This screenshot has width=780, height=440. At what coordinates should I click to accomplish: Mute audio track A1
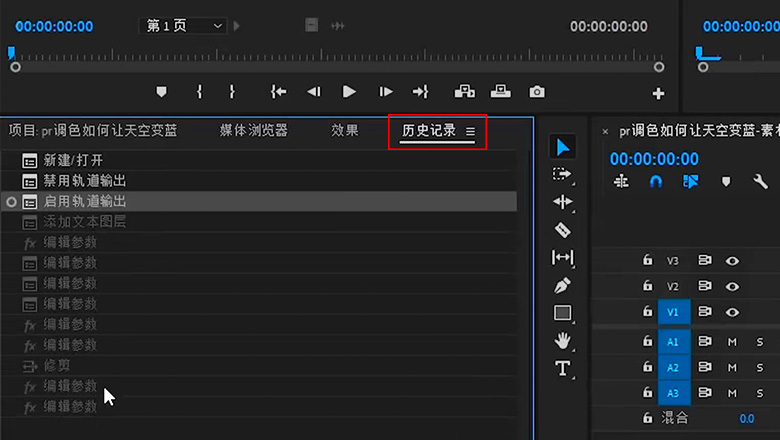(x=732, y=342)
